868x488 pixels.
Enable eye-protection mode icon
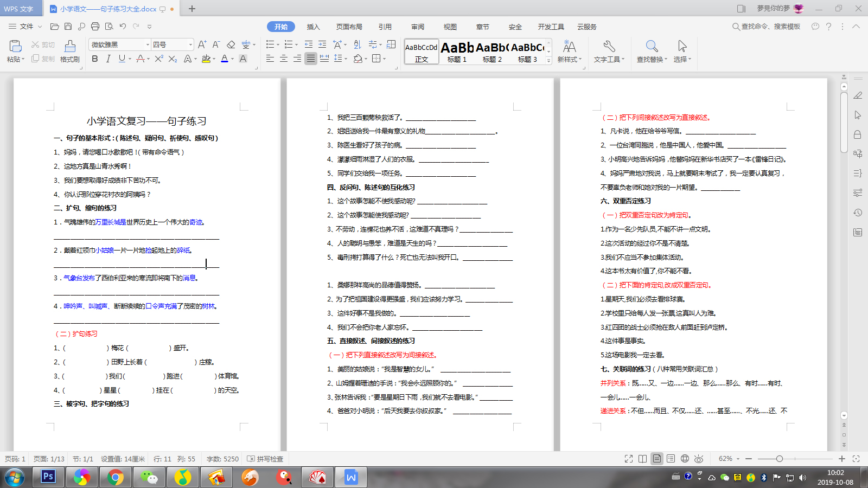(699, 459)
